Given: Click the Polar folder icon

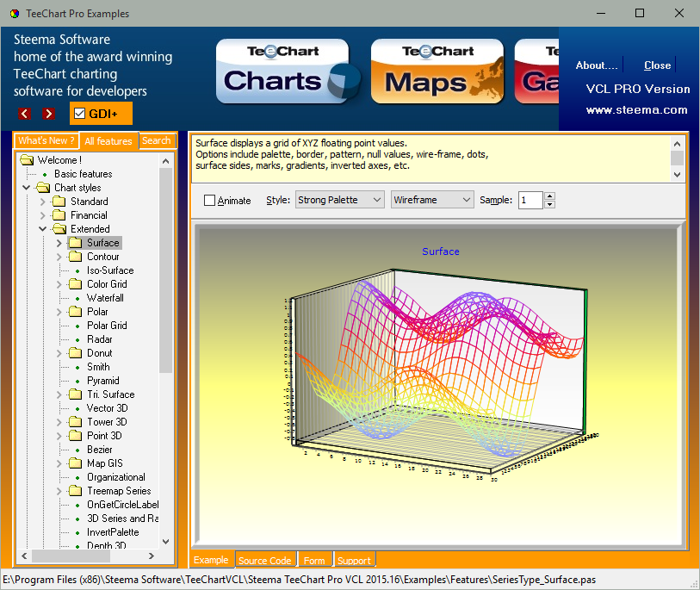Looking at the screenshot, I should pyautogui.click(x=76, y=312).
